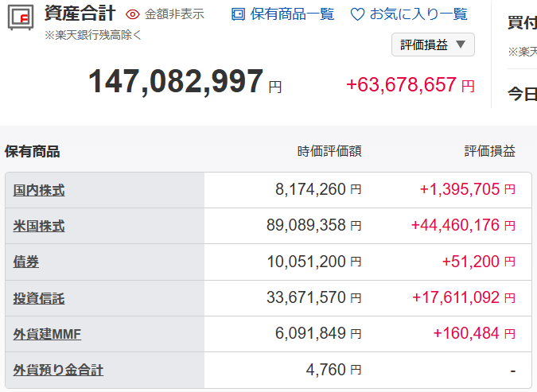Click the 時価評価額 column header
Screen dimensions: 537x392
(x=329, y=151)
